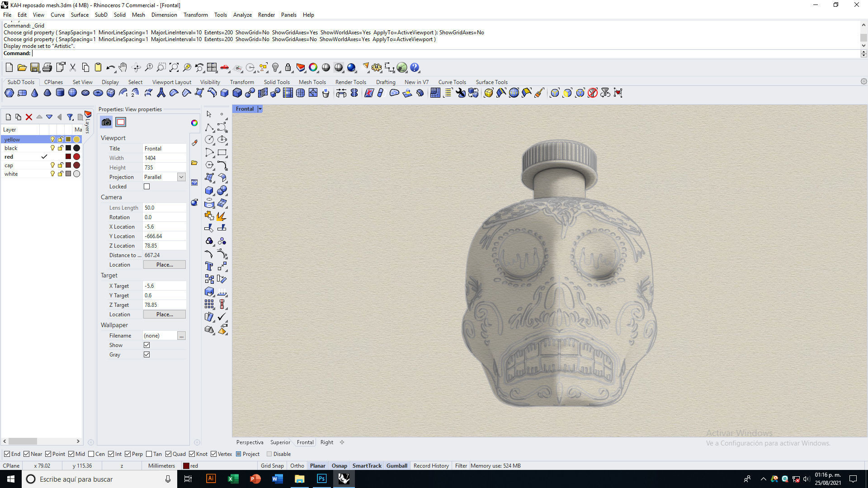Viewport: 868px width, 488px height.
Task: Expand command history scroll arrow down
Action: [863, 45]
